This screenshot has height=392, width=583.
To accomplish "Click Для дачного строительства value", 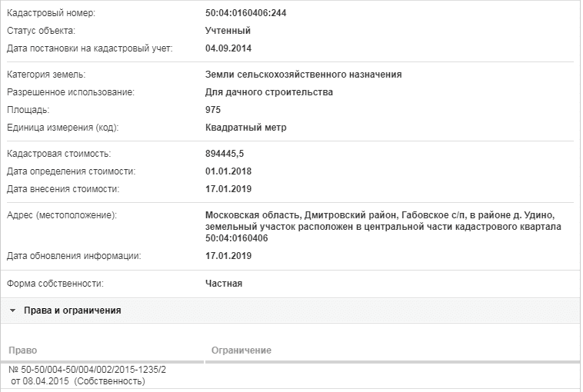I will [x=269, y=92].
